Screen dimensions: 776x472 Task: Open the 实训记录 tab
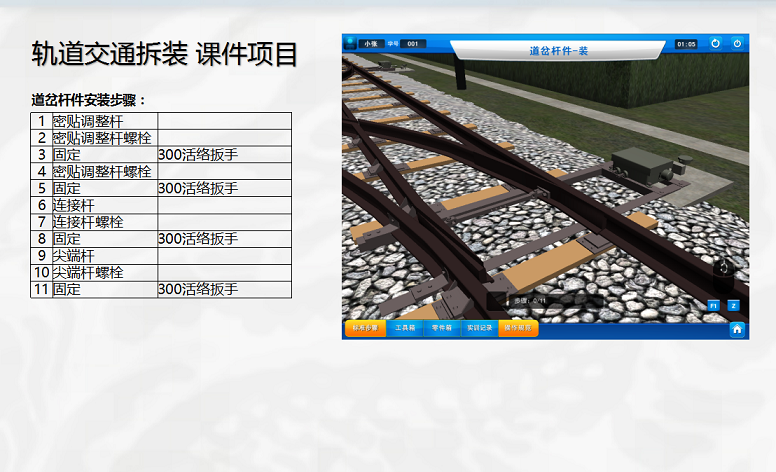tap(480, 328)
